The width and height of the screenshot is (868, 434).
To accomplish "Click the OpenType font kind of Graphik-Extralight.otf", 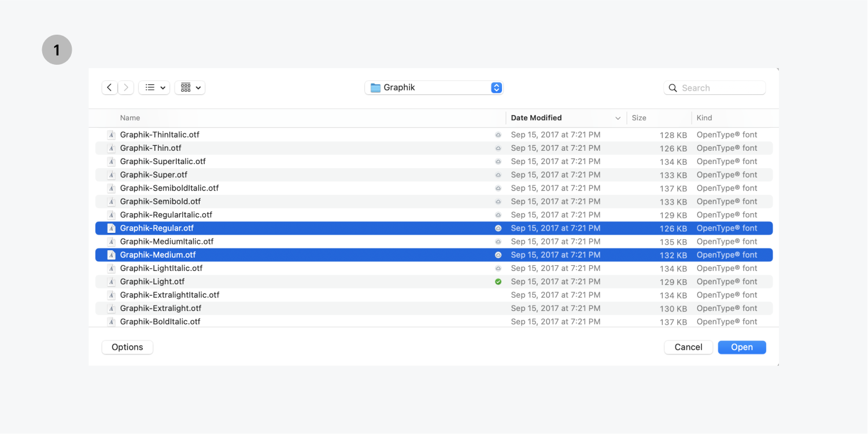I will click(x=727, y=308).
